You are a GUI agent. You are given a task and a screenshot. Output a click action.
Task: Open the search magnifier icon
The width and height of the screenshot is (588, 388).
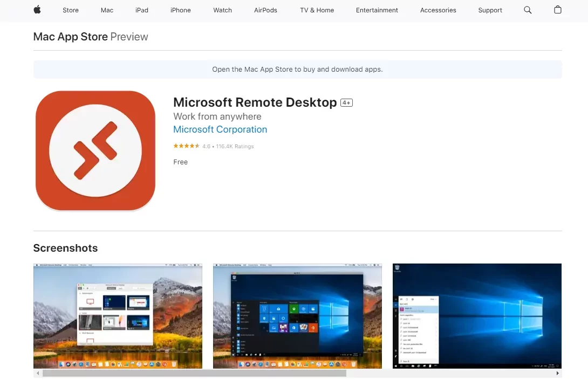pos(528,10)
